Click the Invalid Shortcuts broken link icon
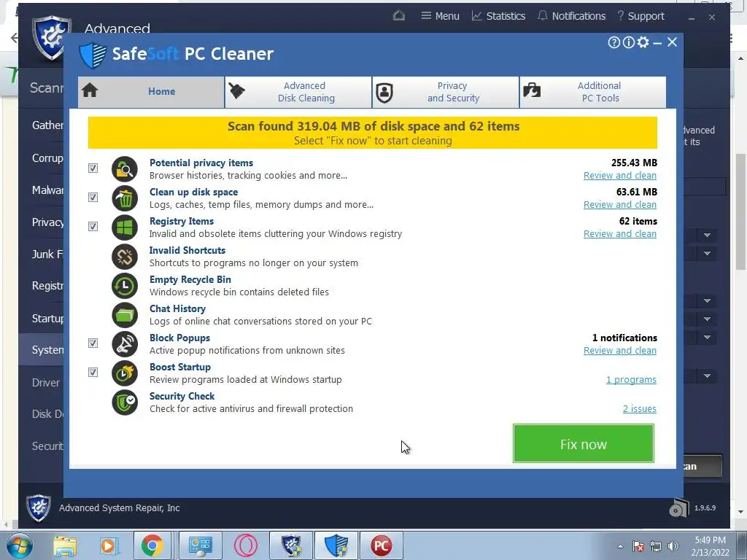This screenshot has height=560, width=747. tap(124, 257)
